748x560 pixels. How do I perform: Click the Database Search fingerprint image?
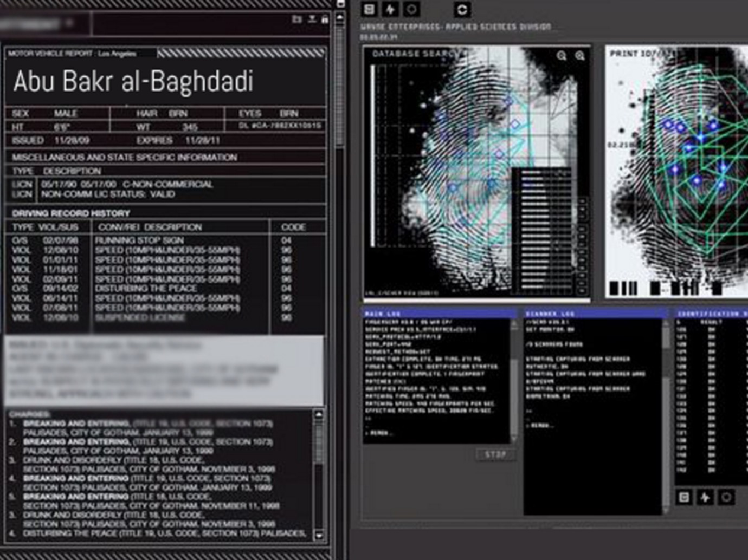point(476,172)
